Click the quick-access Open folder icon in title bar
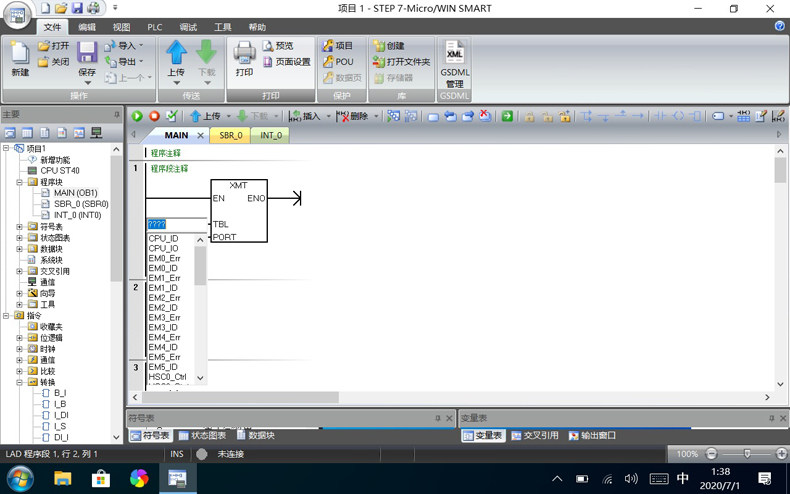The width and height of the screenshot is (790, 494). coord(61,8)
